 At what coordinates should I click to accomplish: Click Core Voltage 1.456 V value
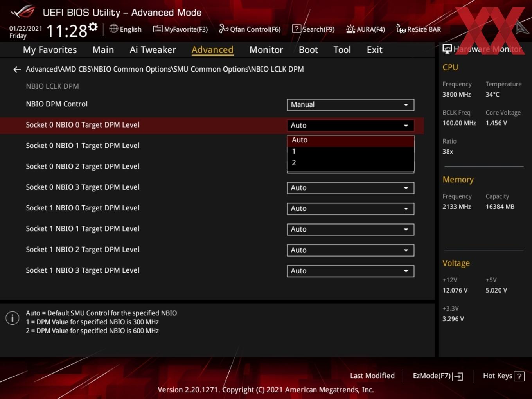[496, 123]
